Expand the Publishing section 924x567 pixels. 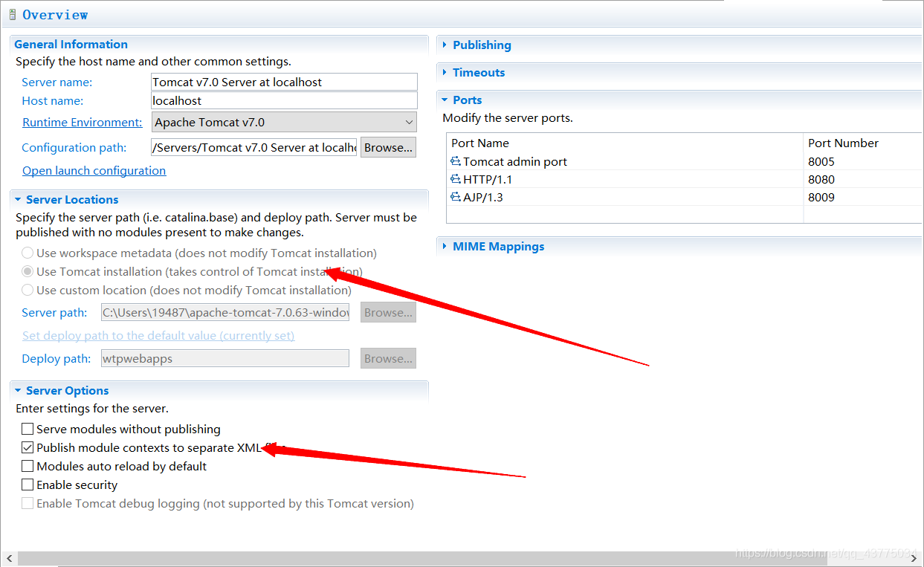pos(445,45)
